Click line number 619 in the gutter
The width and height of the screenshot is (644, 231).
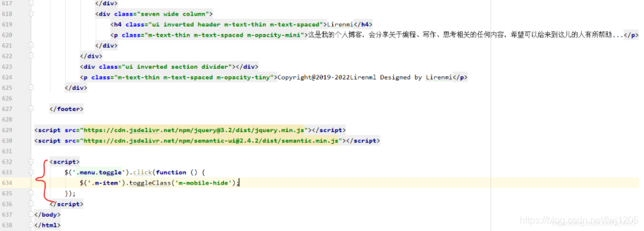click(x=7, y=25)
